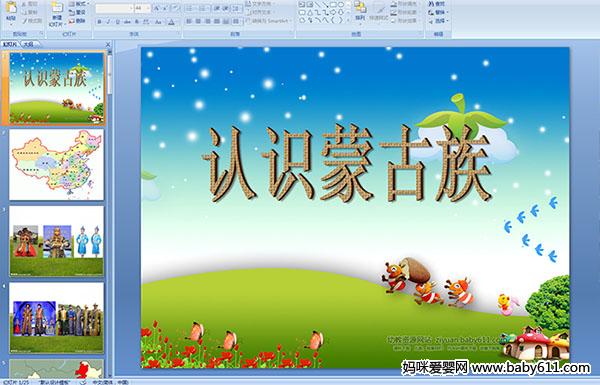This screenshot has width=600, height=385.
Task: Apply Underline formatting
Action: click(x=117, y=22)
